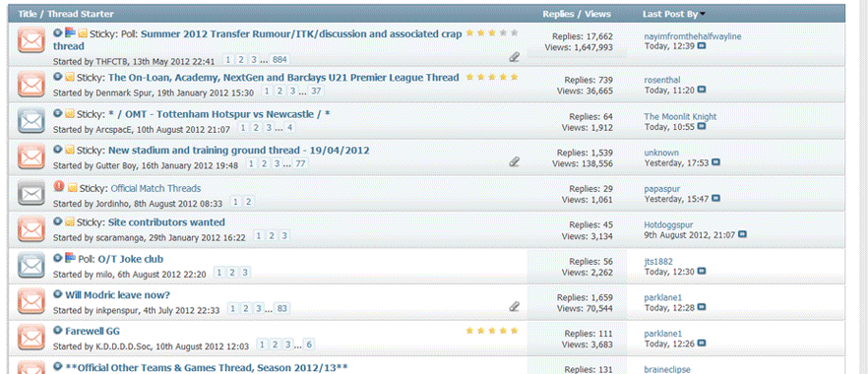Go to page 3 of Site contributors wanted
868x374 pixels.
click(283, 236)
